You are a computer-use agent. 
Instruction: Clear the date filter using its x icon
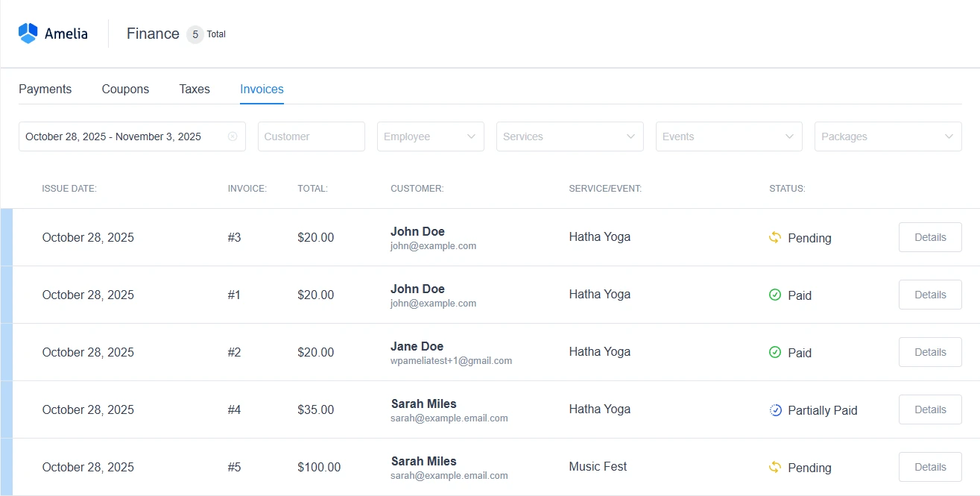point(233,136)
